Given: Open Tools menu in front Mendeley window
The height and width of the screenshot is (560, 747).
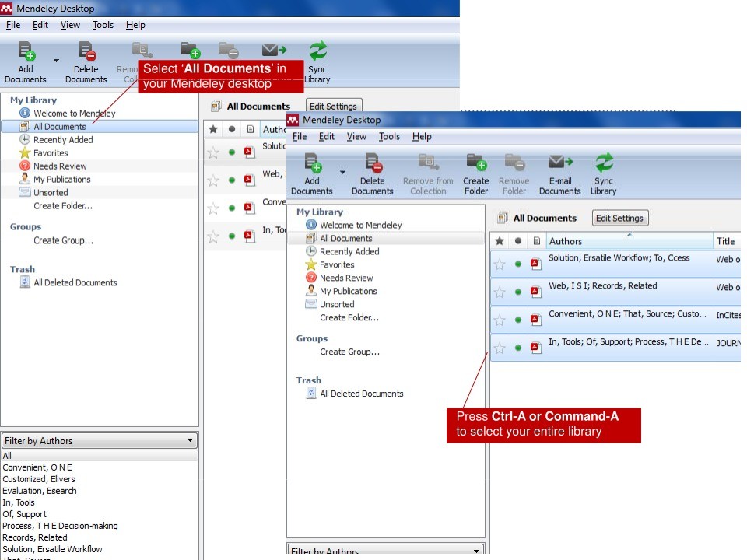Looking at the screenshot, I should 389,137.
